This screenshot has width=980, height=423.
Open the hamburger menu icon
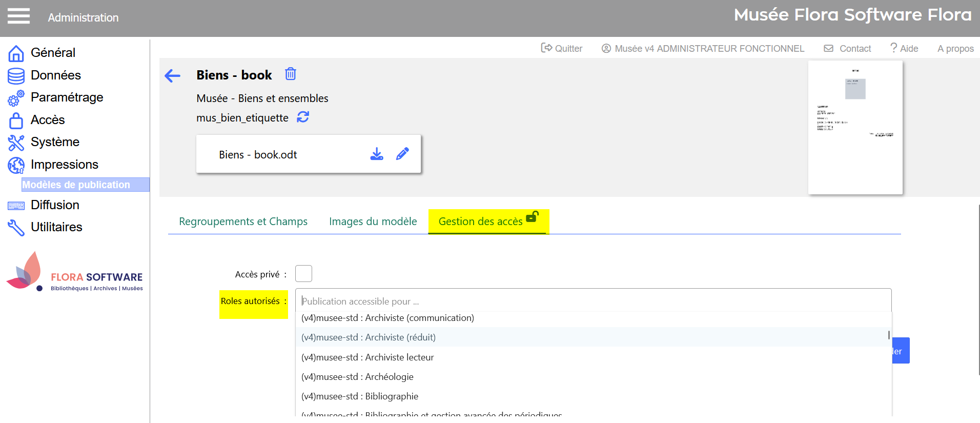coord(18,16)
